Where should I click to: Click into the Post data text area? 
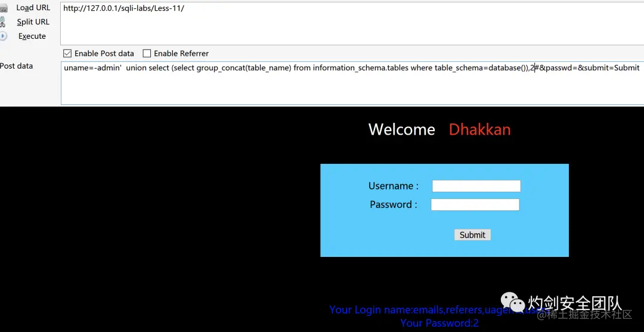[x=352, y=83]
